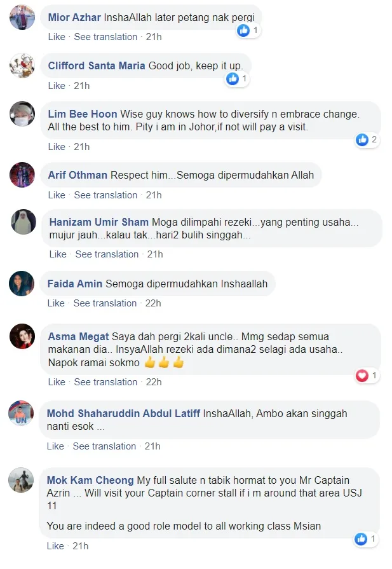This screenshot has width=392, height=569.
Task: Open Mior Azhar's profile picture
Action: [22, 17]
